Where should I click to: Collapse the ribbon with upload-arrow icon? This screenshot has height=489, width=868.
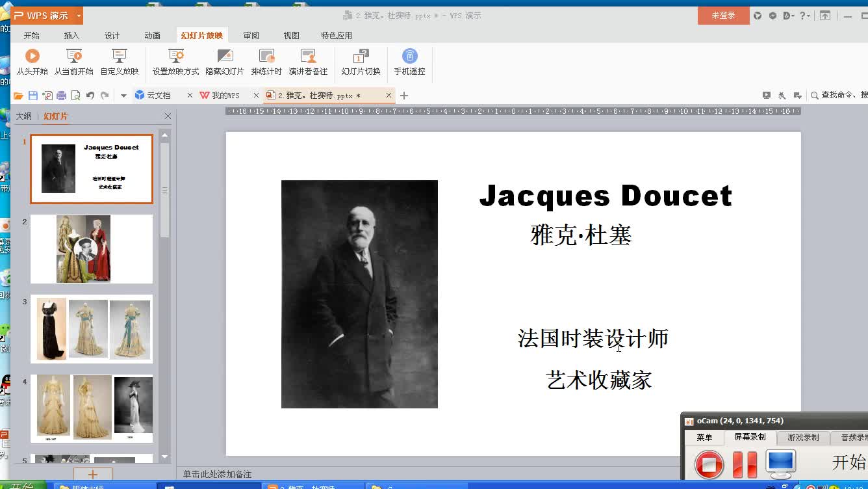[x=825, y=16]
